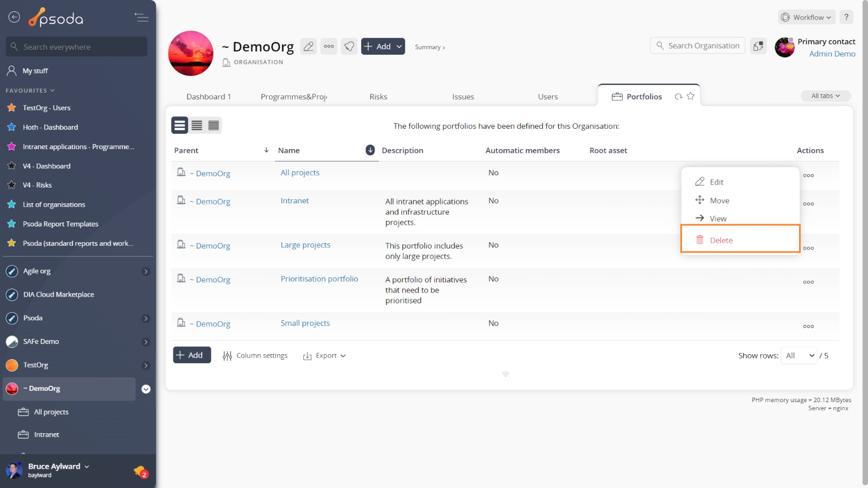
Task: Open the DemoOrg more options ellipsis
Action: pos(329,46)
